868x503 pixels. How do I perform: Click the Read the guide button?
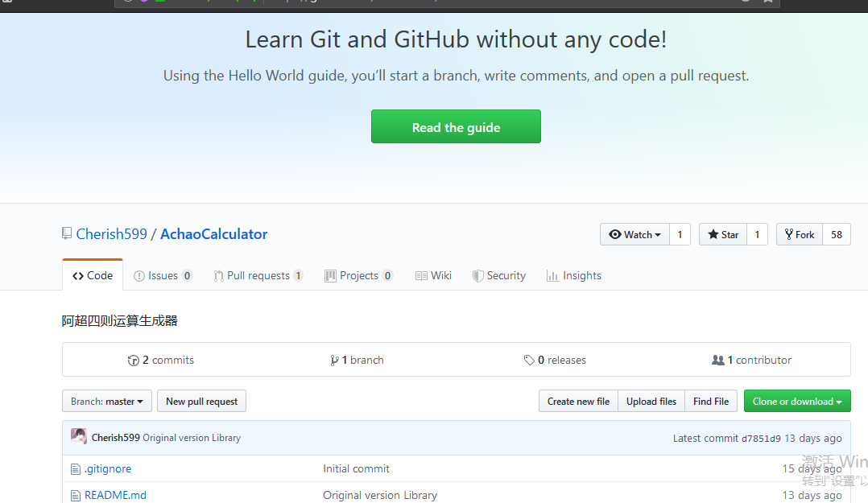(456, 126)
